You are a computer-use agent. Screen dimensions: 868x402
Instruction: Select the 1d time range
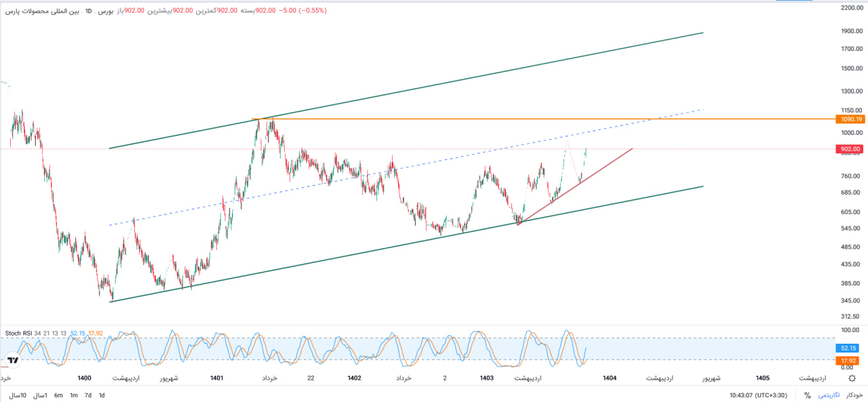click(102, 395)
